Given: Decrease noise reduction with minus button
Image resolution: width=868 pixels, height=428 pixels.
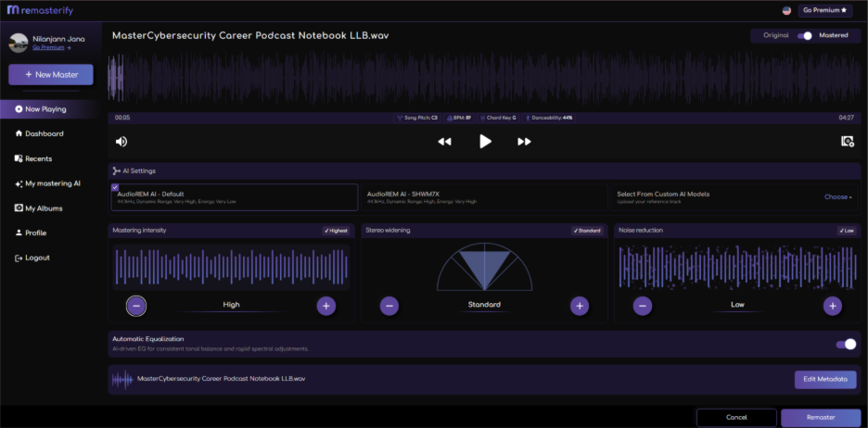Looking at the screenshot, I should pos(643,305).
